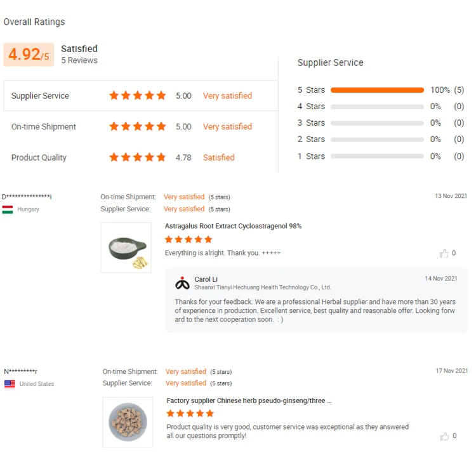Click Shaanxi Tianyi Hechuang company name
The width and height of the screenshot is (476, 476).
(x=263, y=288)
